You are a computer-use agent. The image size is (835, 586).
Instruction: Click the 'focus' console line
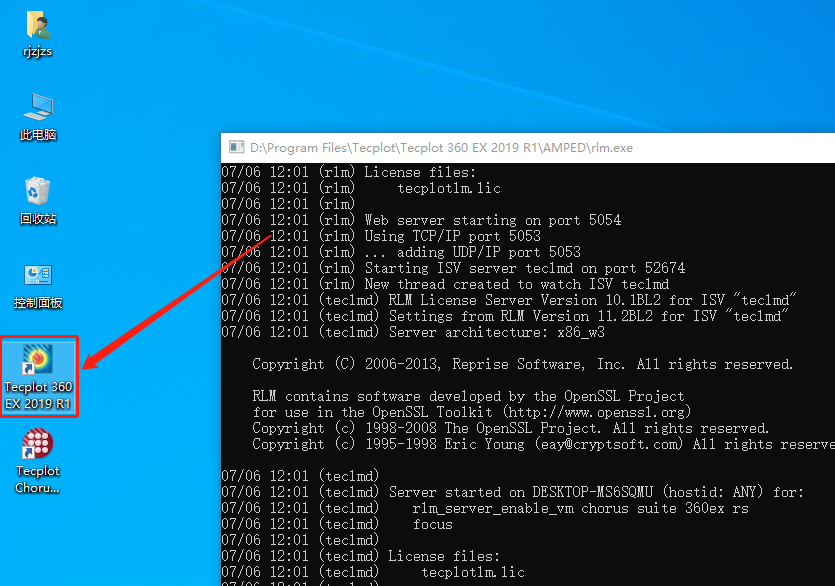click(x=432, y=524)
